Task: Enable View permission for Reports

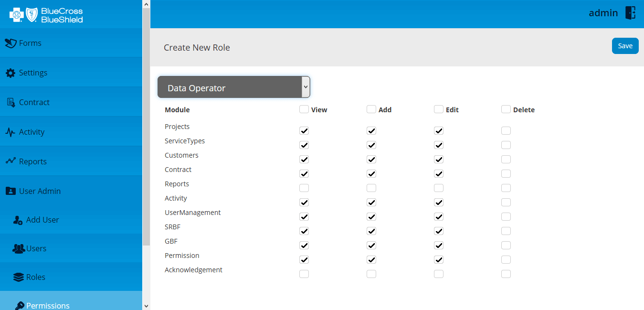Action: (304, 188)
